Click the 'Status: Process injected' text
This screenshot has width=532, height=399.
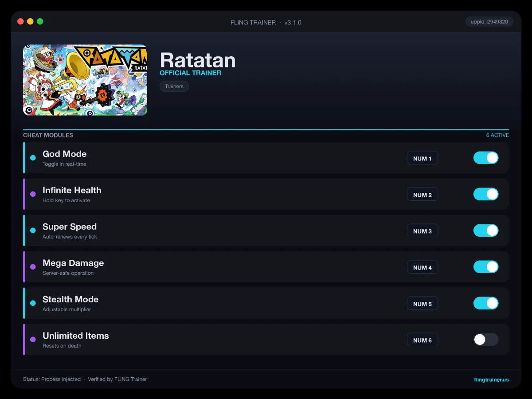[x=52, y=379]
